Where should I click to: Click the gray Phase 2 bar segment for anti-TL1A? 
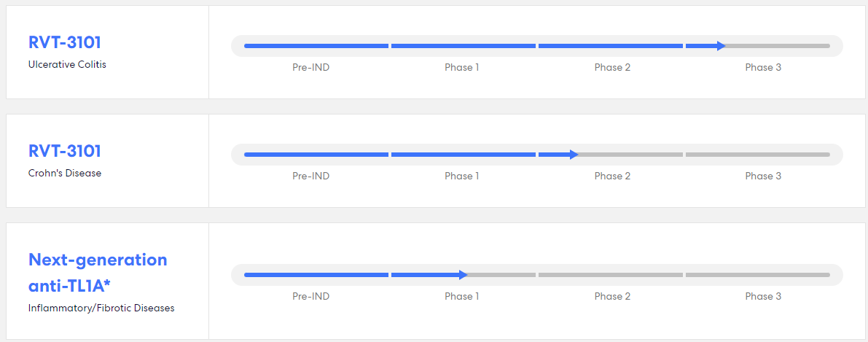click(x=610, y=275)
